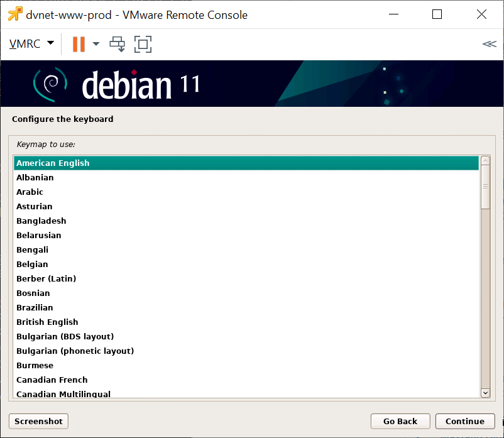
Task: Minimize the VMware Remote Console window
Action: pyautogui.click(x=394, y=14)
